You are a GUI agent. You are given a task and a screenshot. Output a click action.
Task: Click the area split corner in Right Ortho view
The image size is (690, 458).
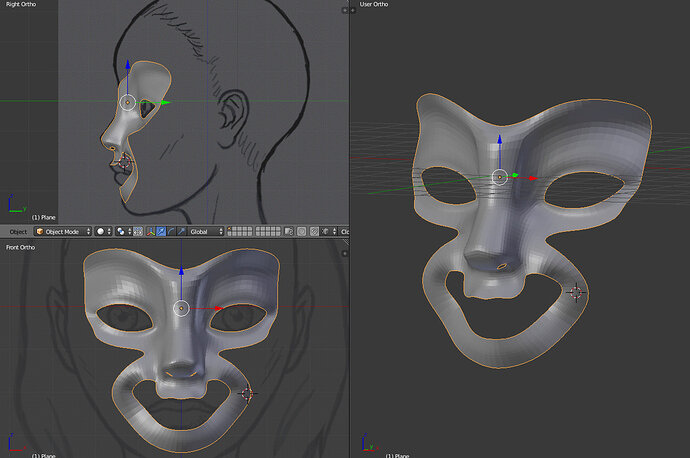click(345, 10)
